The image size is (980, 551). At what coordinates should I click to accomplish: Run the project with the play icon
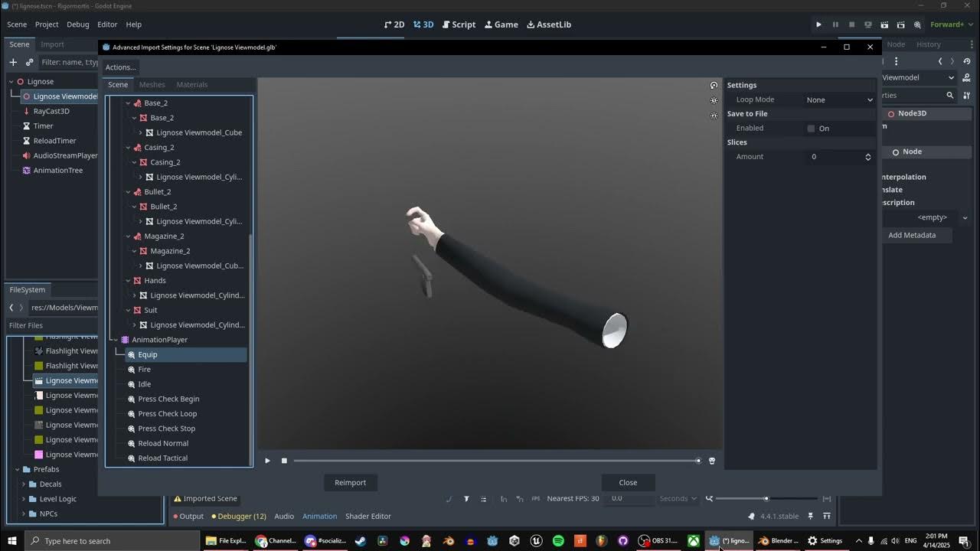(x=818, y=24)
